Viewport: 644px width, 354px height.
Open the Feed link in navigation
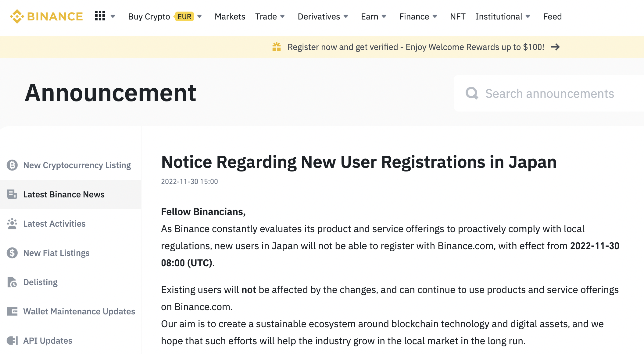(553, 16)
